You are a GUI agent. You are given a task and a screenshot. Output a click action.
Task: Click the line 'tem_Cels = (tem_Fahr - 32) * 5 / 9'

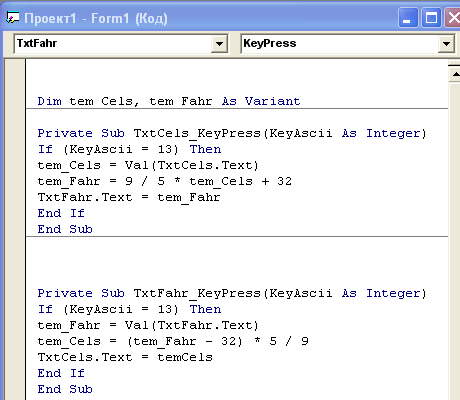tap(173, 341)
